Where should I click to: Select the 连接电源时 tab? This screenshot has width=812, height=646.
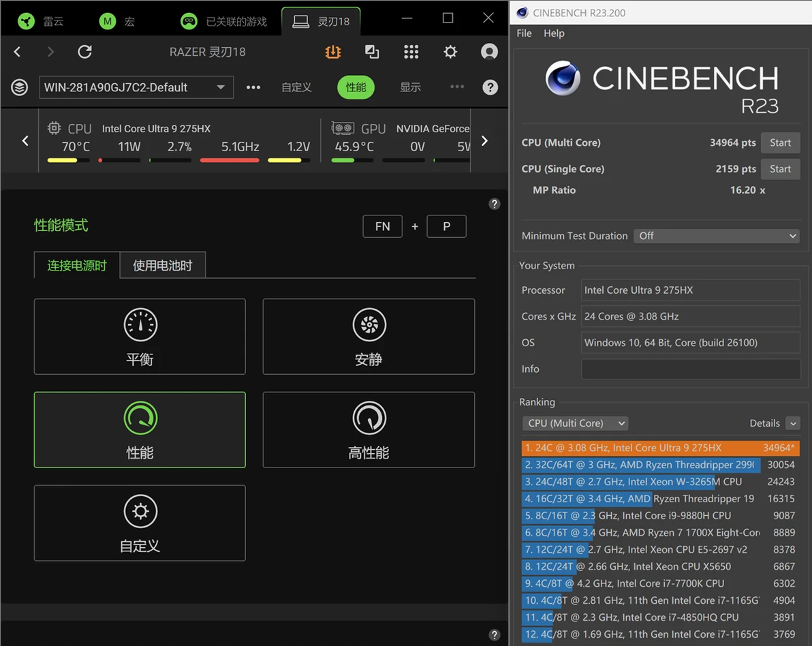pos(77,265)
